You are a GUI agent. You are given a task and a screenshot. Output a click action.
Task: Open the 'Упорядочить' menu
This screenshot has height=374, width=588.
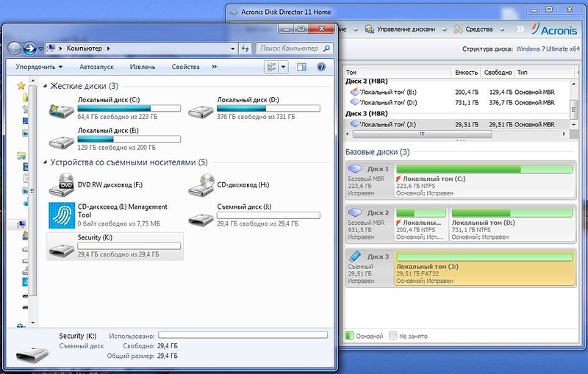coord(39,67)
